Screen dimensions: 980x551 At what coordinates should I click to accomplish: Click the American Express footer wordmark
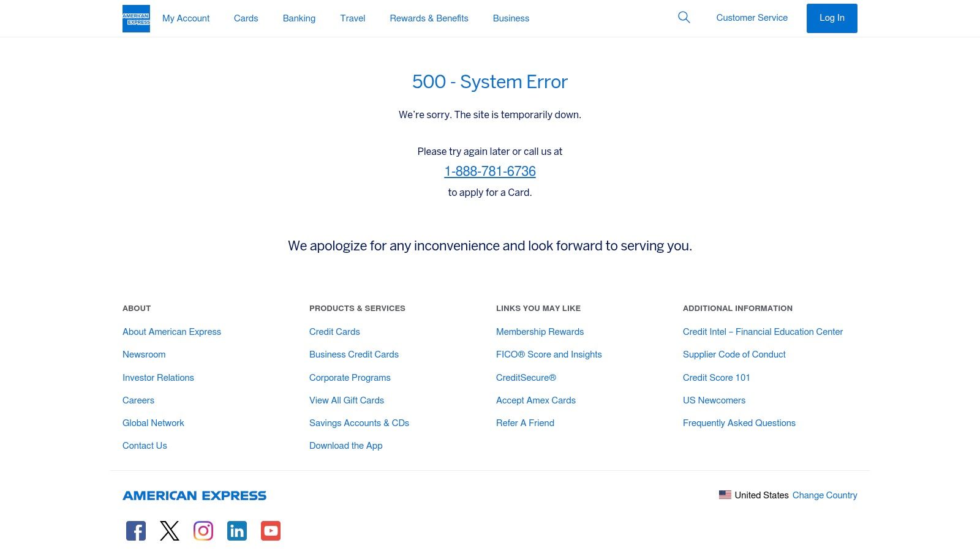click(x=195, y=496)
